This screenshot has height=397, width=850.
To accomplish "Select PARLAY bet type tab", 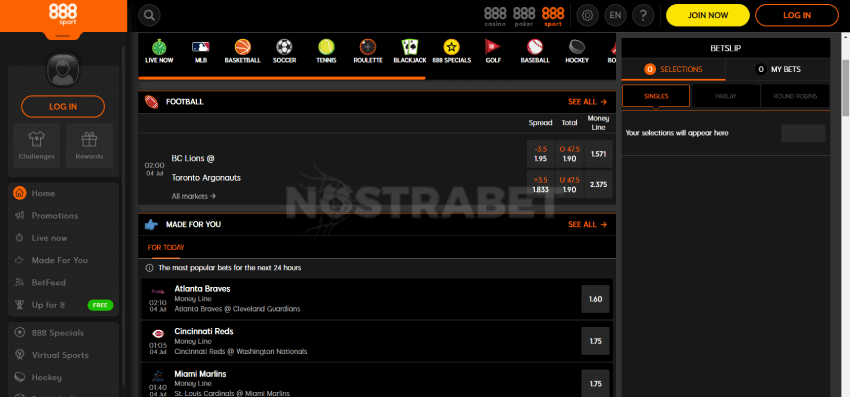I will pyautogui.click(x=725, y=96).
